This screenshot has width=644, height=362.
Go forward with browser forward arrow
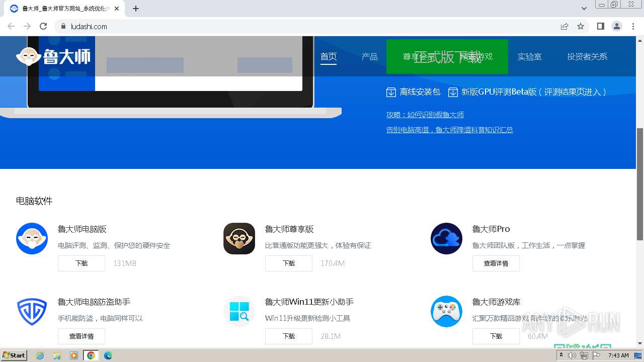pos(27,26)
